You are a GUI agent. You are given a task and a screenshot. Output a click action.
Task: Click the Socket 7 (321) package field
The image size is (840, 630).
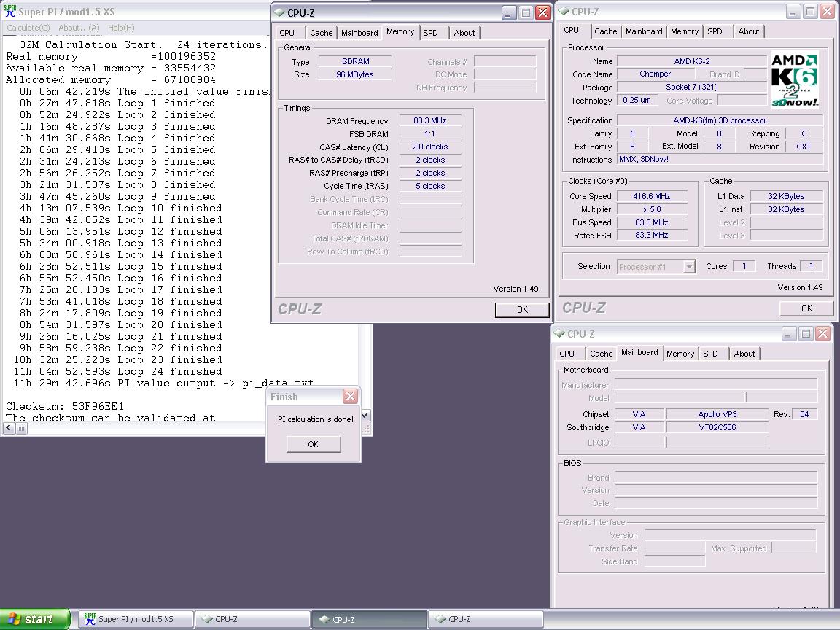click(692, 87)
